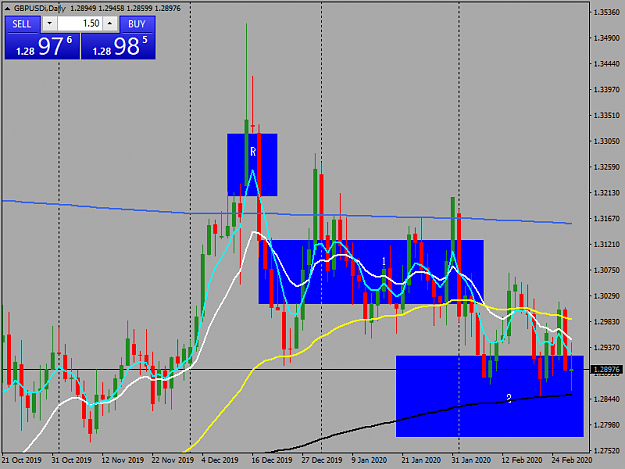Click price level 1.34900 on axis

point(607,38)
